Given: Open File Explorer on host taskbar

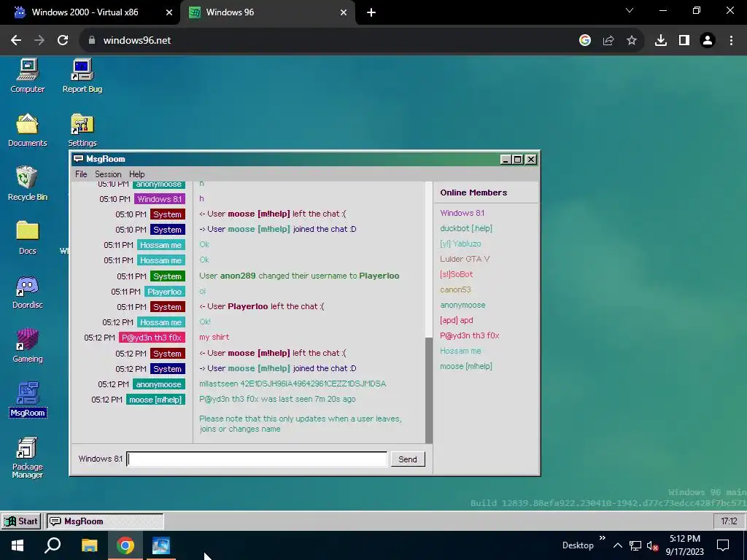Looking at the screenshot, I should [x=89, y=545].
